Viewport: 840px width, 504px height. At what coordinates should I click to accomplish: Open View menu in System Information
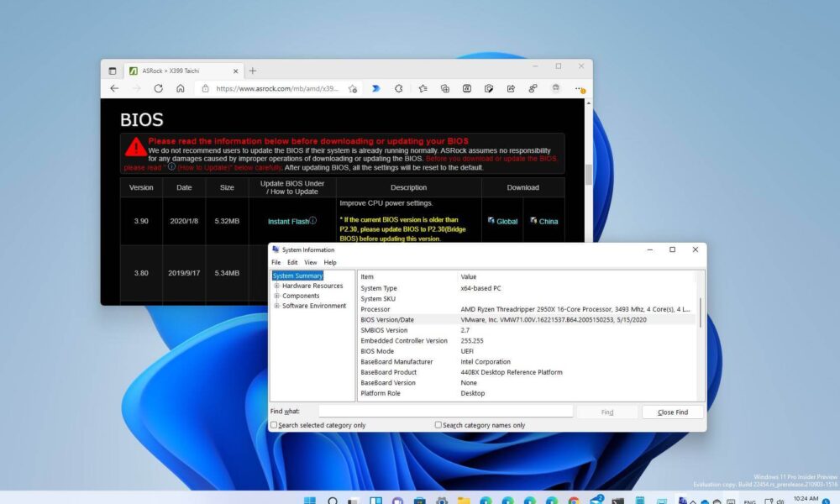311,262
